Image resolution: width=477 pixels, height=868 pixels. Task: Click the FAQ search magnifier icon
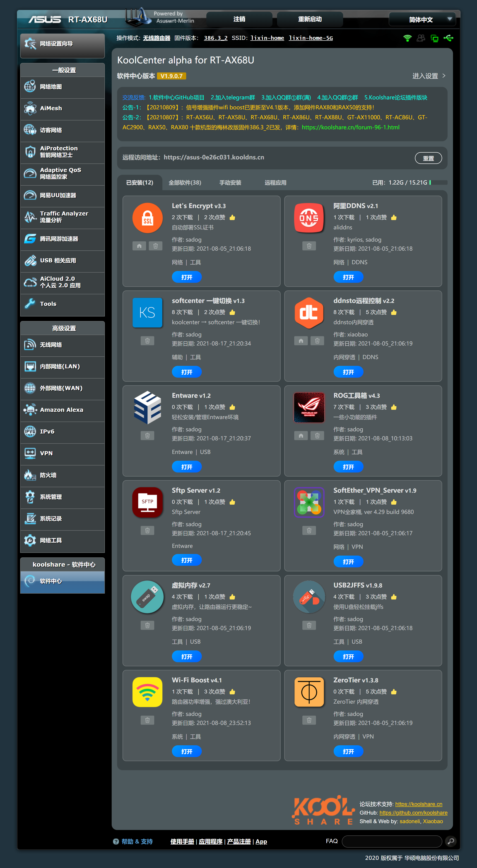tap(450, 841)
